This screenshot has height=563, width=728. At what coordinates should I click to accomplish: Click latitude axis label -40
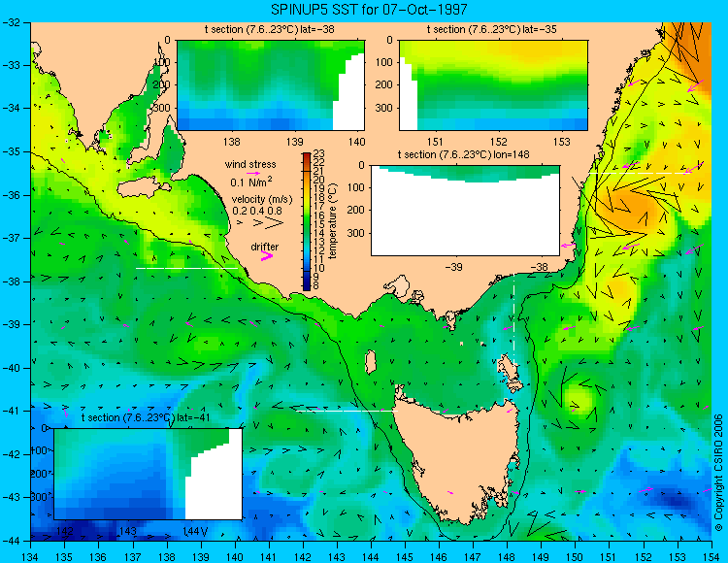click(10, 368)
